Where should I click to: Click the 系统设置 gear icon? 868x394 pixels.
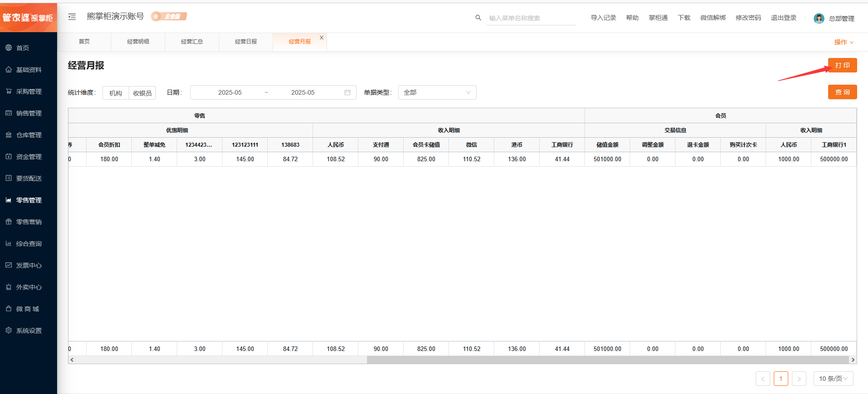pos(9,330)
